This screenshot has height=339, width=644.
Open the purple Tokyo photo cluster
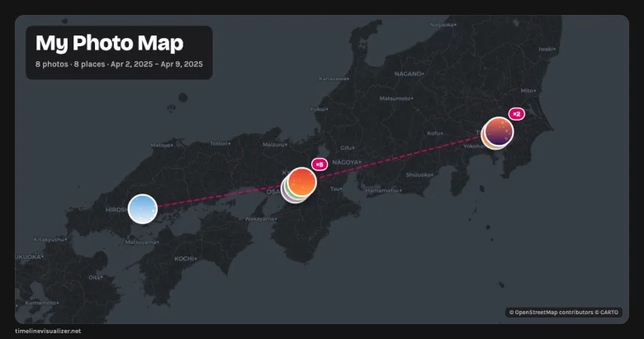click(499, 131)
